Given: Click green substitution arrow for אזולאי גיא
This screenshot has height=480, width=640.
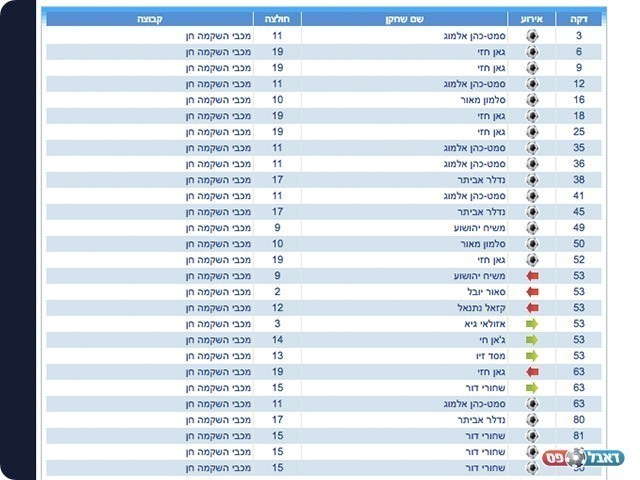Looking at the screenshot, I should [x=532, y=323].
